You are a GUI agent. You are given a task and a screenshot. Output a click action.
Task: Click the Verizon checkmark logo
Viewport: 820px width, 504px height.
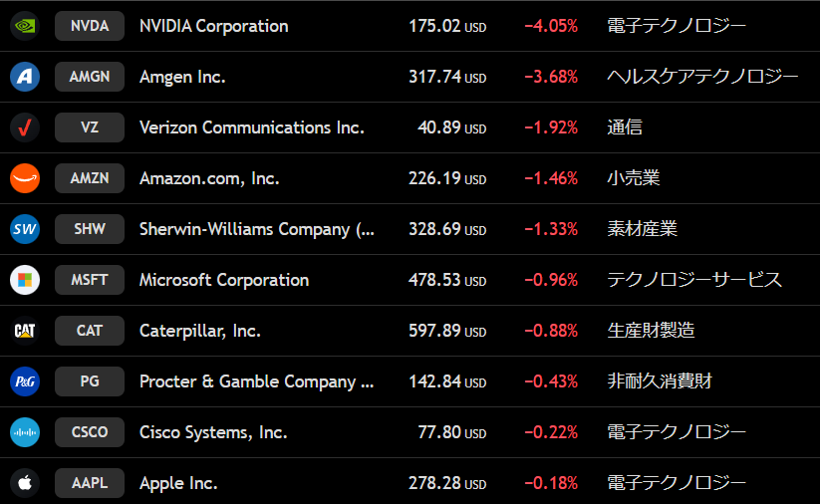click(x=24, y=127)
